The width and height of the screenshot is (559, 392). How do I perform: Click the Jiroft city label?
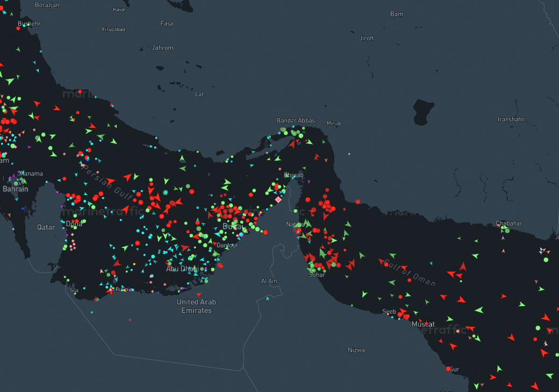tap(367, 38)
